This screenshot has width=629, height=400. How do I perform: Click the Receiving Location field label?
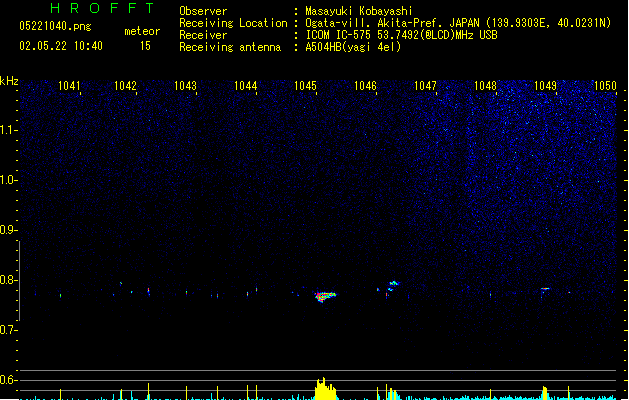[x=233, y=23]
